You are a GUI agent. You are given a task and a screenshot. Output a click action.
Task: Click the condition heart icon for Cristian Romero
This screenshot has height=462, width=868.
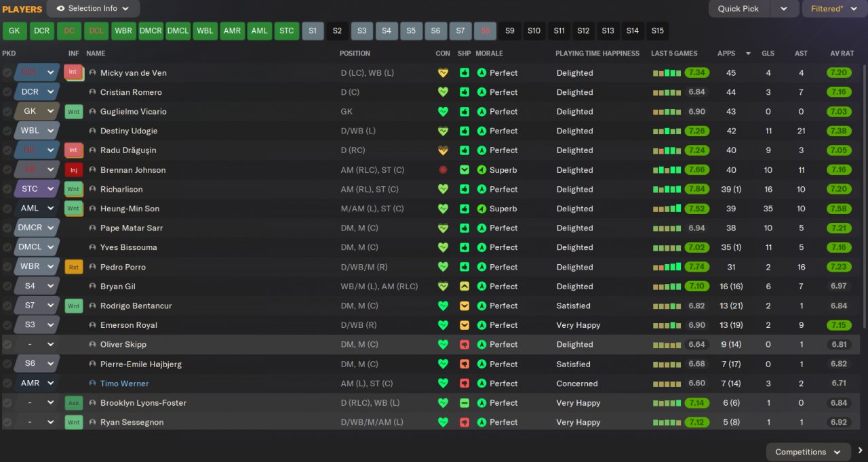443,92
